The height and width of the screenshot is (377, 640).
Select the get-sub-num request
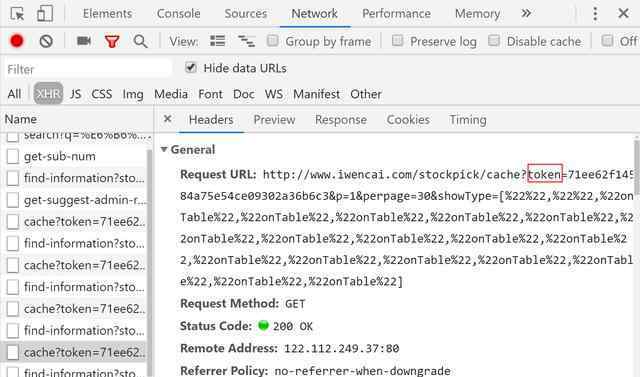tap(60, 156)
